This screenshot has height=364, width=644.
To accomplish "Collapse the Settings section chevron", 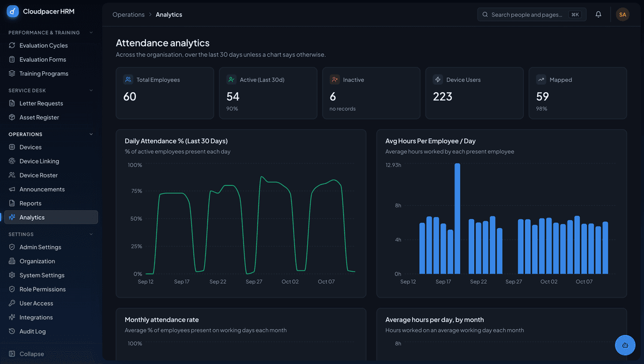I will (x=91, y=234).
